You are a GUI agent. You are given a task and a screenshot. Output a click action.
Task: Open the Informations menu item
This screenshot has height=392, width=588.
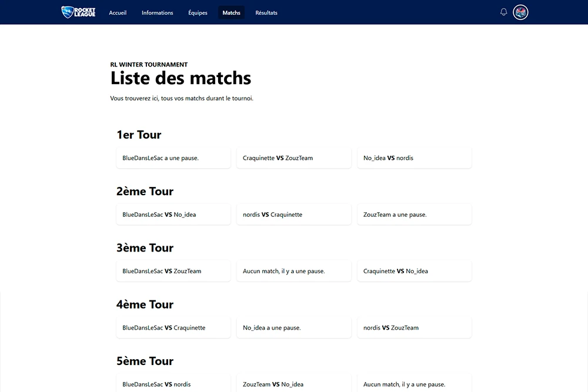click(157, 13)
